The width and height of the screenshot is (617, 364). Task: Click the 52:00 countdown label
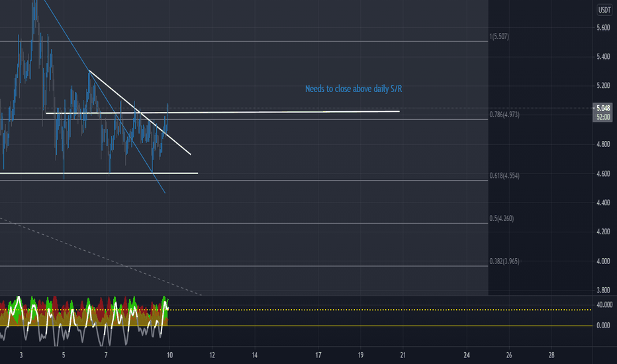click(603, 117)
